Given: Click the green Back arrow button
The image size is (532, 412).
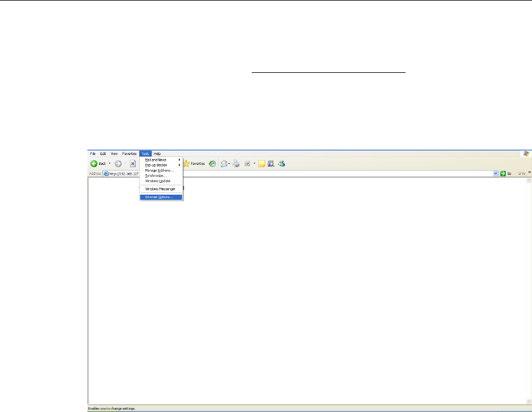Looking at the screenshot, I should (x=93, y=164).
